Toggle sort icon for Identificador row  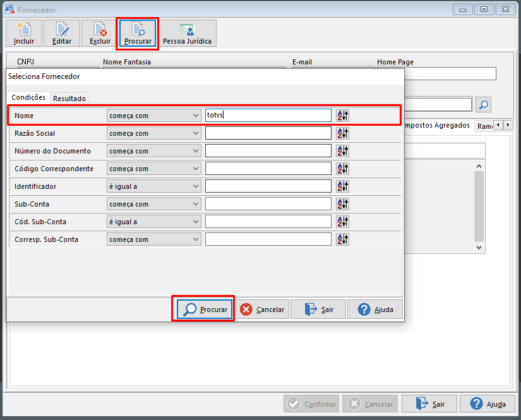pyautogui.click(x=342, y=186)
